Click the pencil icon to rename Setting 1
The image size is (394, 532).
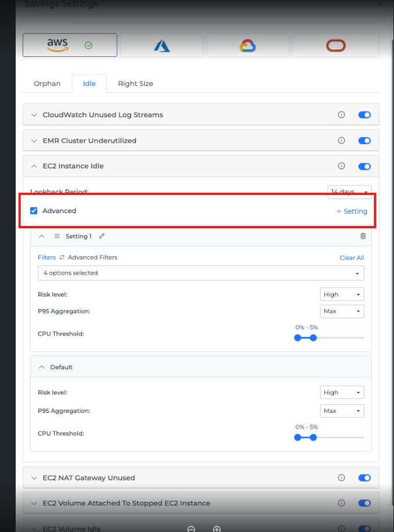[x=102, y=236]
